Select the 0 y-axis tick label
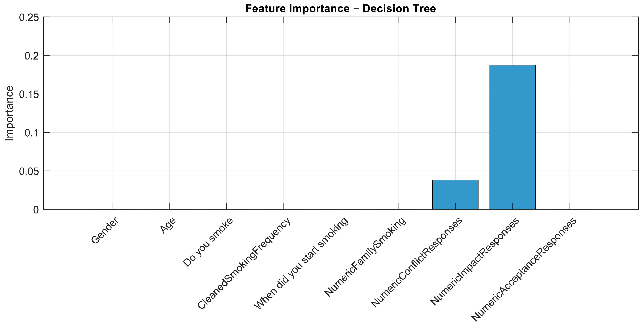 pos(36,210)
